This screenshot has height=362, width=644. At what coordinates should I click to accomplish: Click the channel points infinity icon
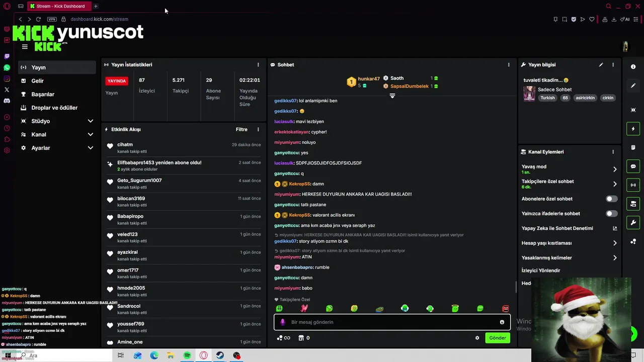pos(283,338)
